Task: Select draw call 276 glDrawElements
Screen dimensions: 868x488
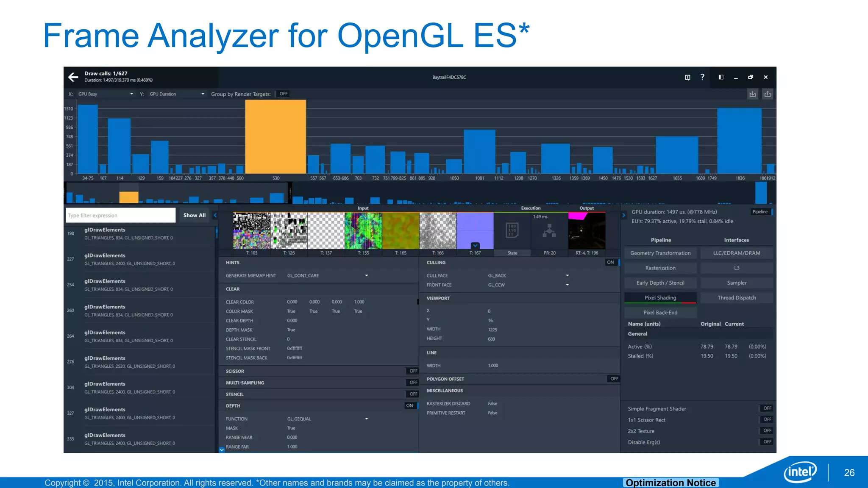Action: (x=140, y=362)
